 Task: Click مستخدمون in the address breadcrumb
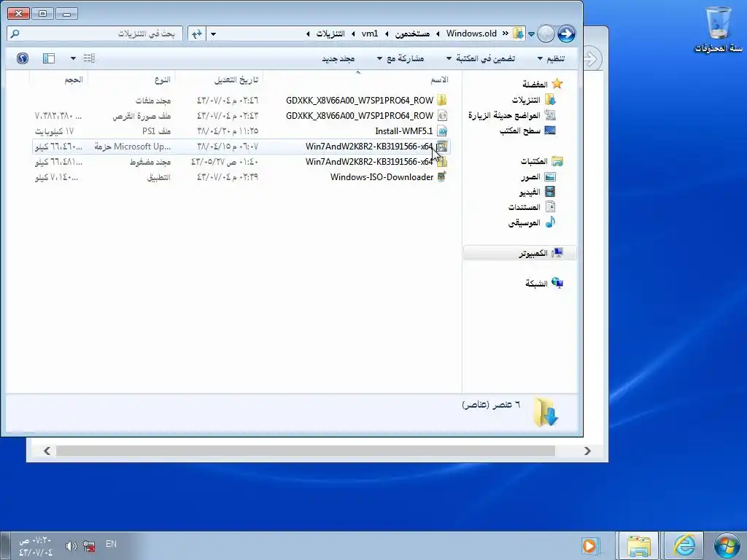pos(412,34)
